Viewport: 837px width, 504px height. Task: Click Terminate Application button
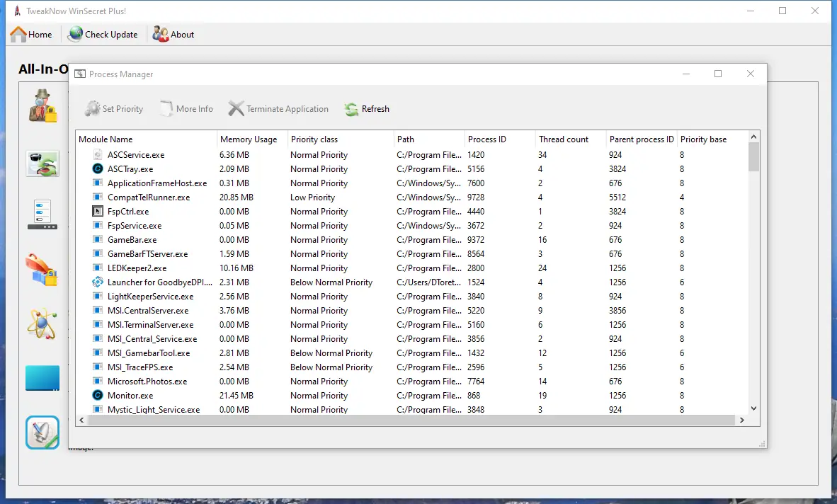278,109
